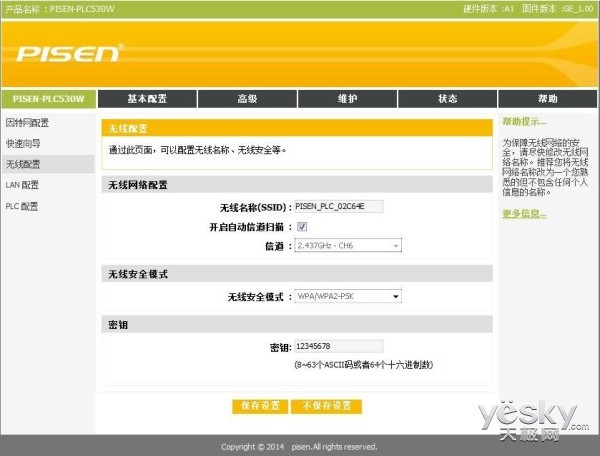Image resolution: width=600 pixels, height=456 pixels.
Task: Switch to the 维护 tab
Action: coord(347,99)
